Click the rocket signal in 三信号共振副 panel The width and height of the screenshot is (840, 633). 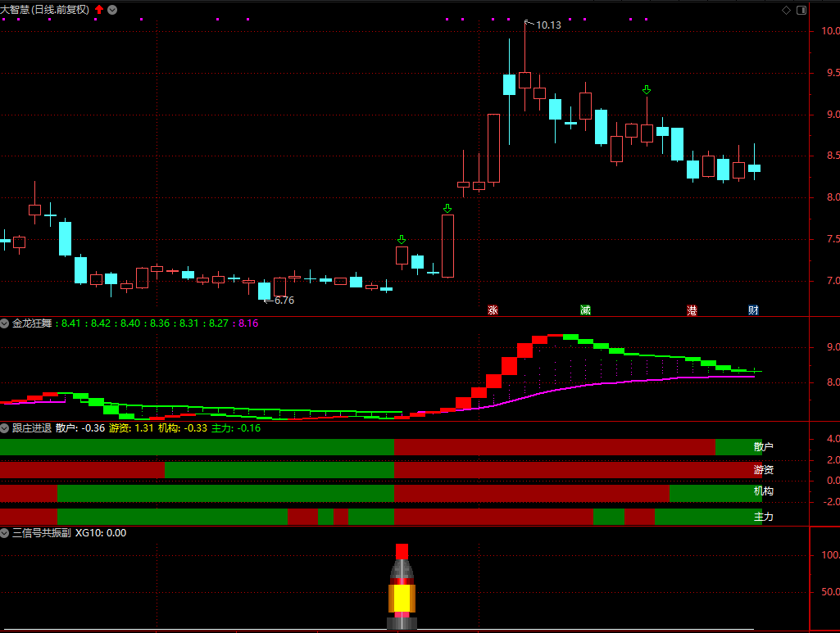[402, 586]
